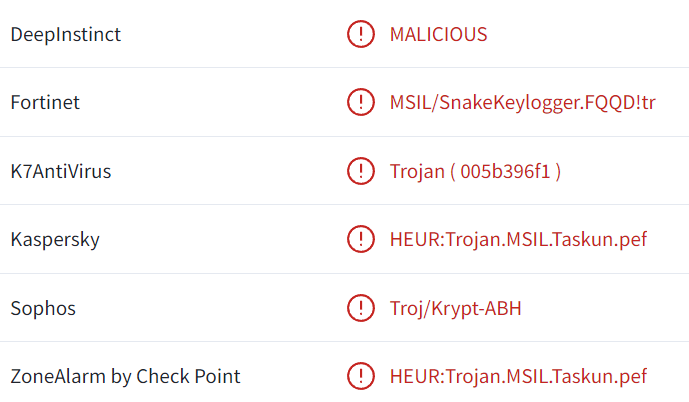
Task: Click ZoneAlarm's HEUR:Trojan.MSIL.Taskun.pef result
Action: click(x=518, y=377)
